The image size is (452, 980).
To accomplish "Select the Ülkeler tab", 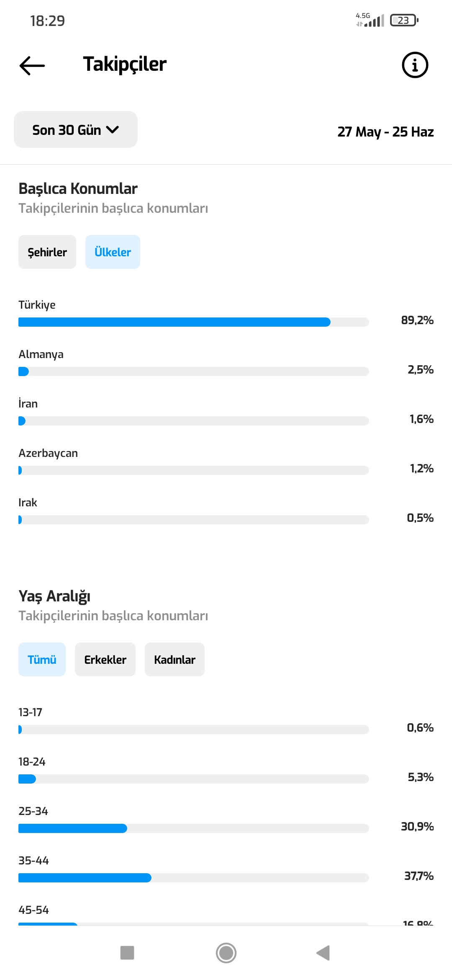I will click(113, 252).
